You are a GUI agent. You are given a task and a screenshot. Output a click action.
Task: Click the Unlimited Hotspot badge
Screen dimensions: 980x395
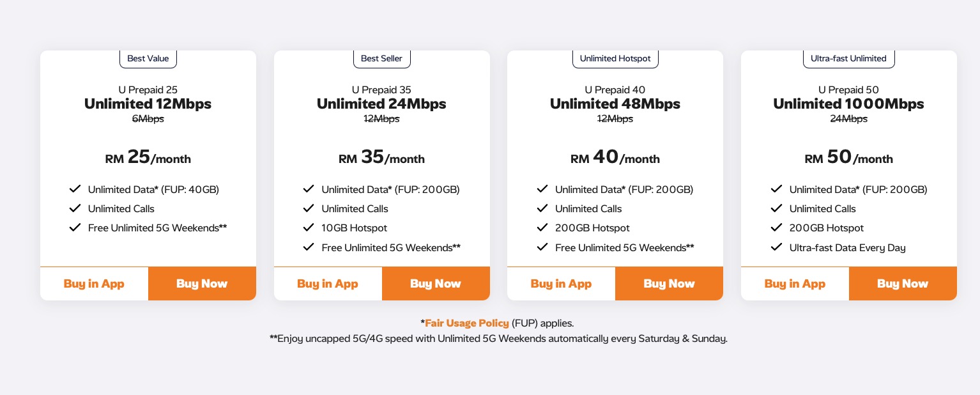tap(615, 58)
